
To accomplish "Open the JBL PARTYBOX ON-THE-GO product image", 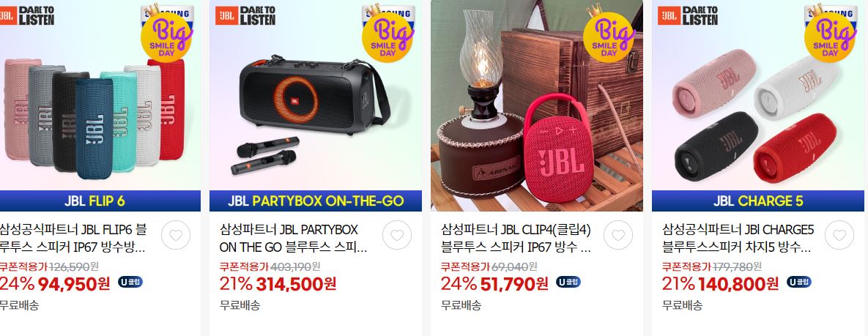I will point(316,105).
